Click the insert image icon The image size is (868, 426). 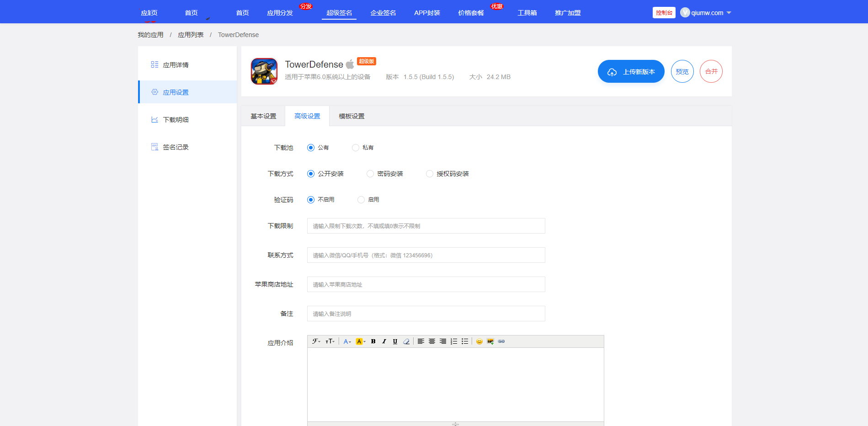coord(490,341)
